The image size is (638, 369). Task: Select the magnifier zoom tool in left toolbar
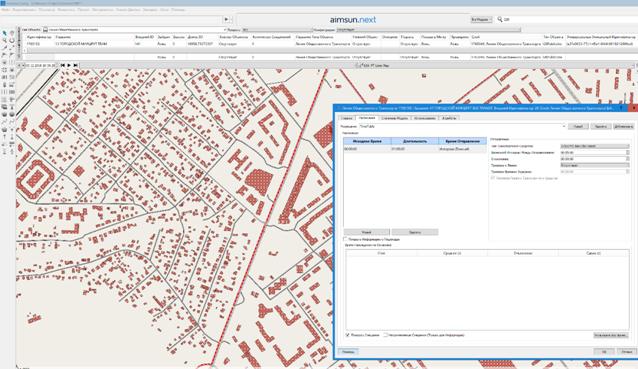coord(4,40)
